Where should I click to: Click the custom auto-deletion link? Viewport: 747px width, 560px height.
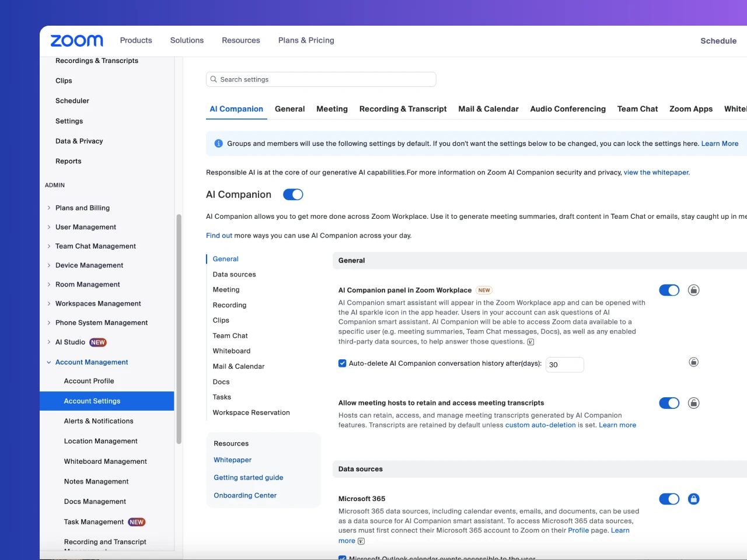coord(541,425)
